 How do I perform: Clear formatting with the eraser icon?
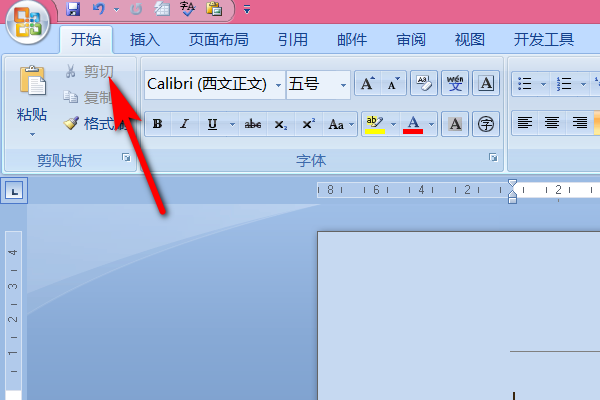[424, 83]
